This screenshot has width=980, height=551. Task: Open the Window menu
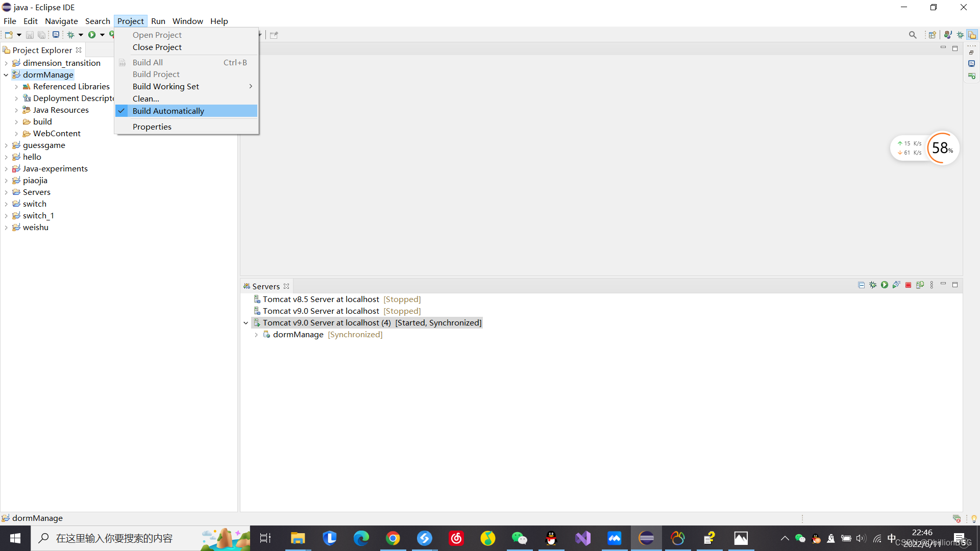[187, 21]
